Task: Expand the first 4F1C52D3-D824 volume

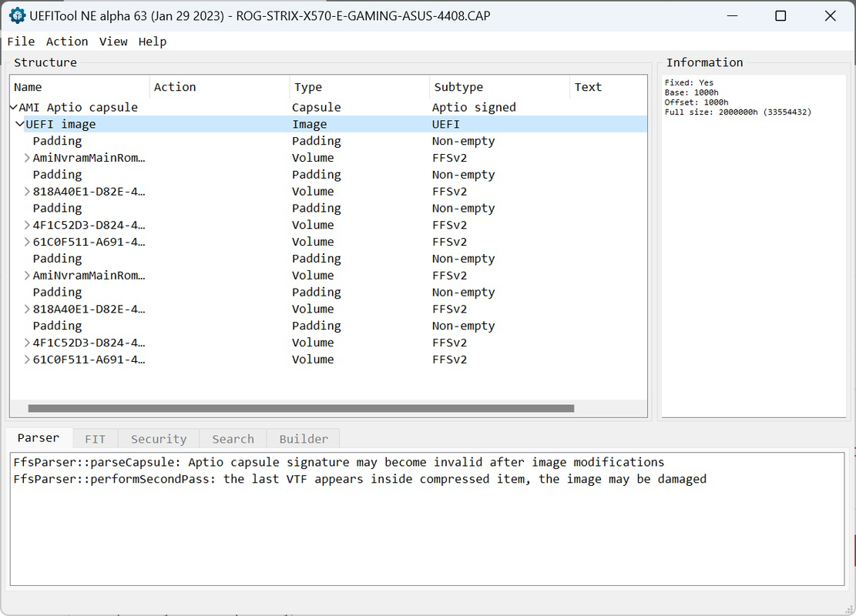Action: [27, 226]
